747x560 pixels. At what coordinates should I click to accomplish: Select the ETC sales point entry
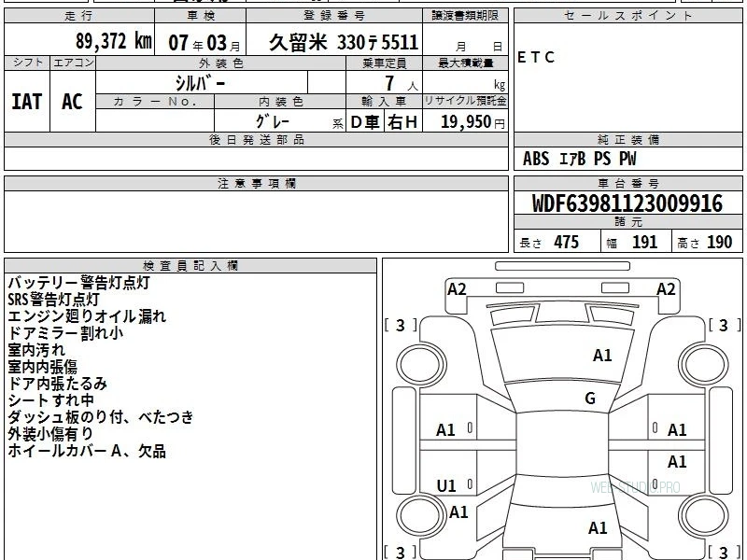point(536,58)
